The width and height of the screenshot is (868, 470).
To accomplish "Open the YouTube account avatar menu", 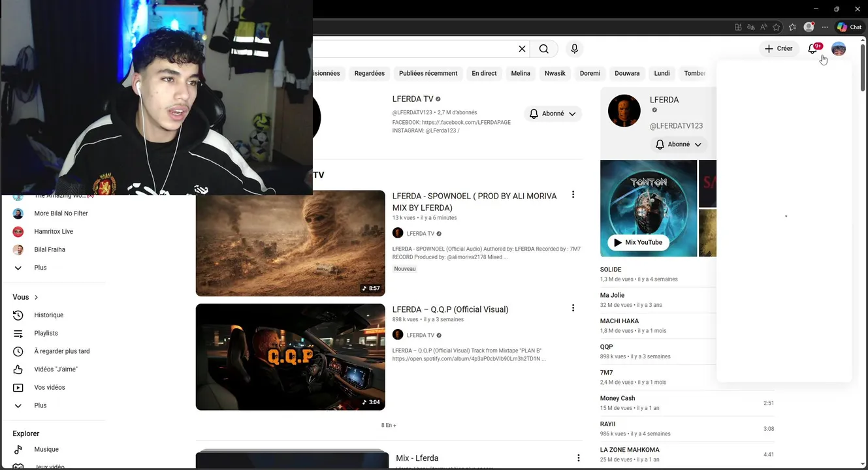I will [x=839, y=49].
